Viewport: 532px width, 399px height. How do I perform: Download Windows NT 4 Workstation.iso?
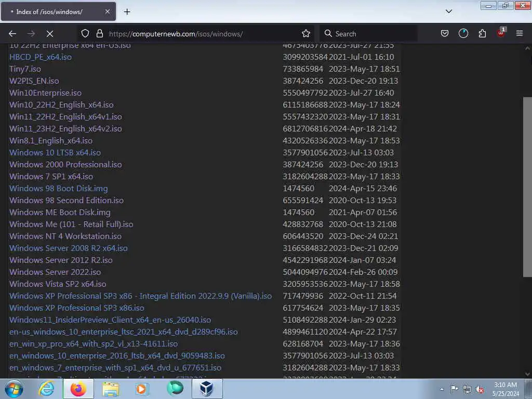tap(65, 236)
